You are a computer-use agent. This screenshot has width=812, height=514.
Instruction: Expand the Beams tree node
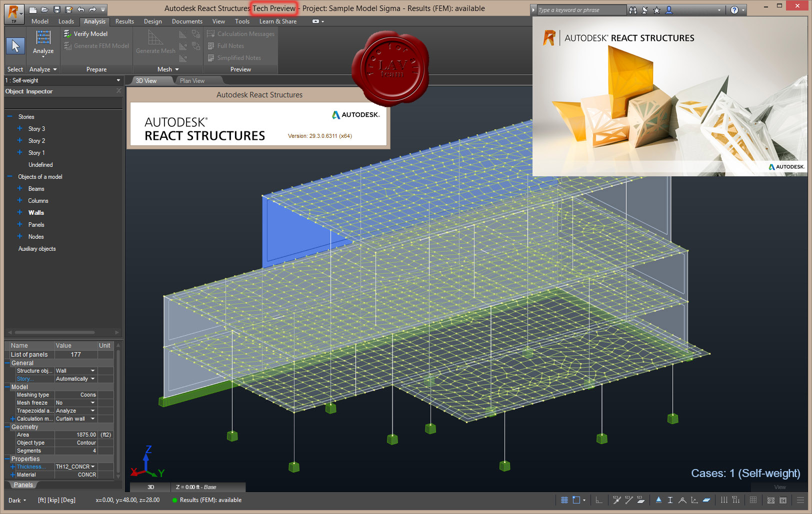point(20,188)
